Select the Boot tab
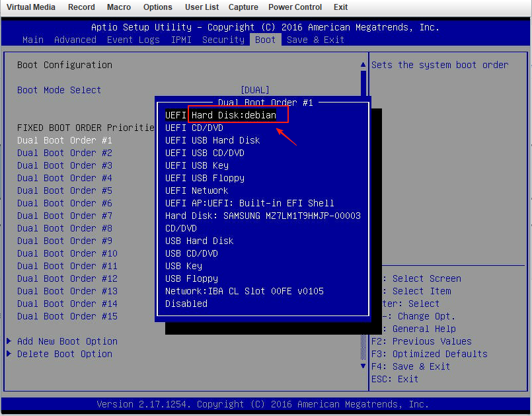 (265, 40)
